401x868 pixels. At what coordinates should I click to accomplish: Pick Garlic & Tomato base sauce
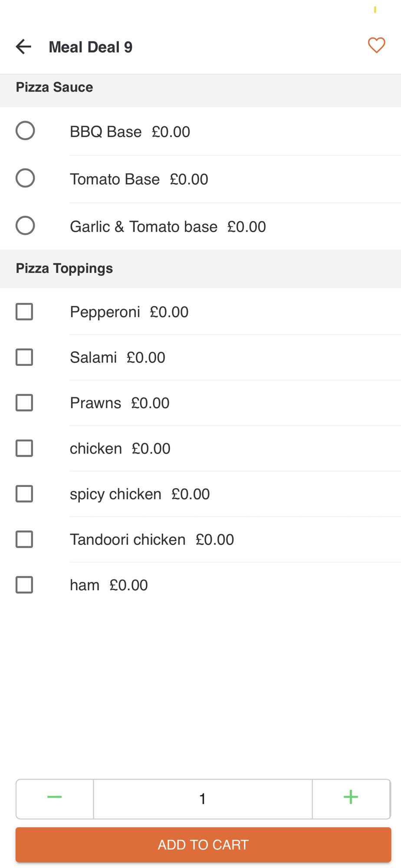coord(25,226)
